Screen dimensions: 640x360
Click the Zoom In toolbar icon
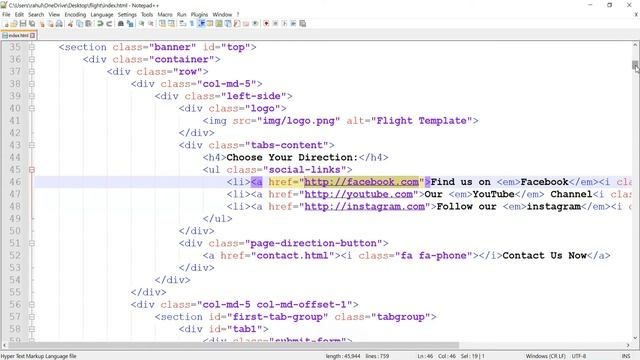click(142, 24)
